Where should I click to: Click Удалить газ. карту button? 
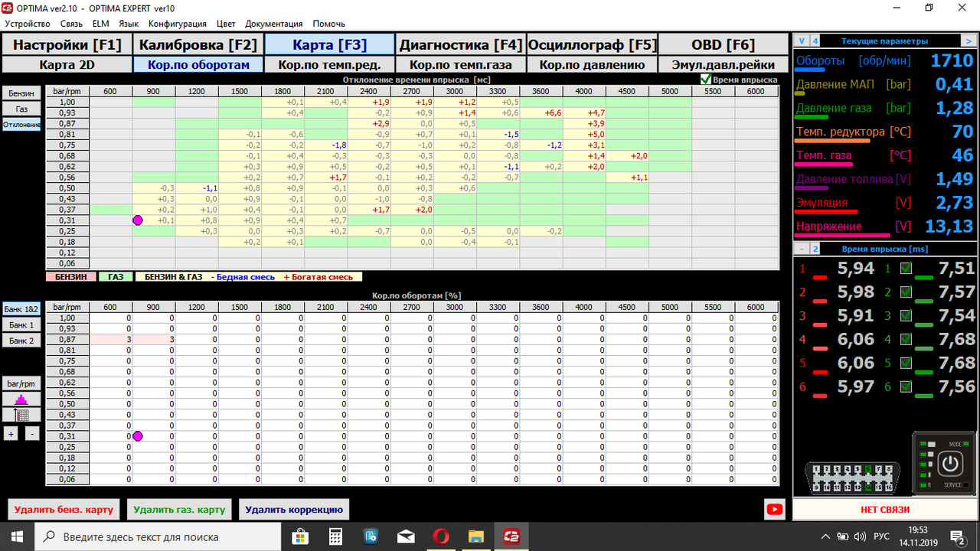tap(179, 509)
